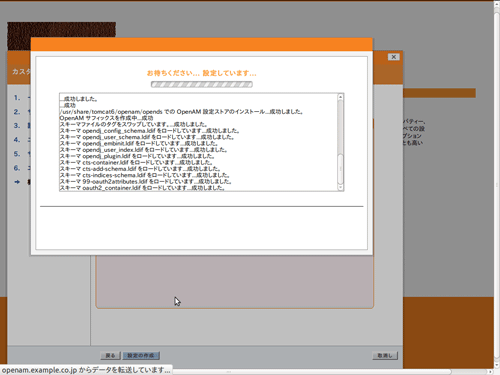Click log line mentioning cts-container.ldif

[136, 162]
